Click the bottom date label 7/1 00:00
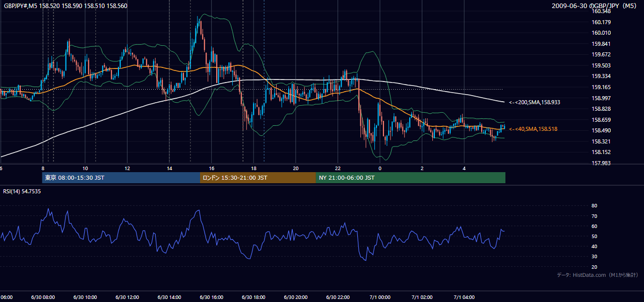This screenshot has height=302, width=644. coord(380,297)
